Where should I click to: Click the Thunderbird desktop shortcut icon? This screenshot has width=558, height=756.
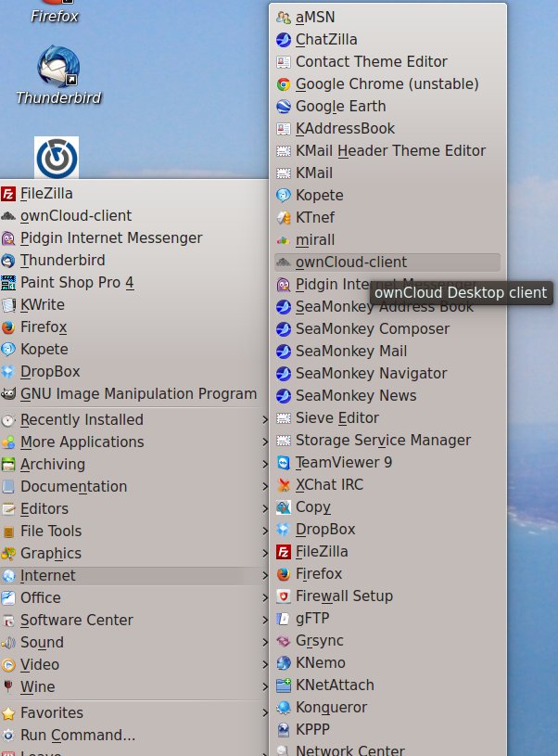58,66
